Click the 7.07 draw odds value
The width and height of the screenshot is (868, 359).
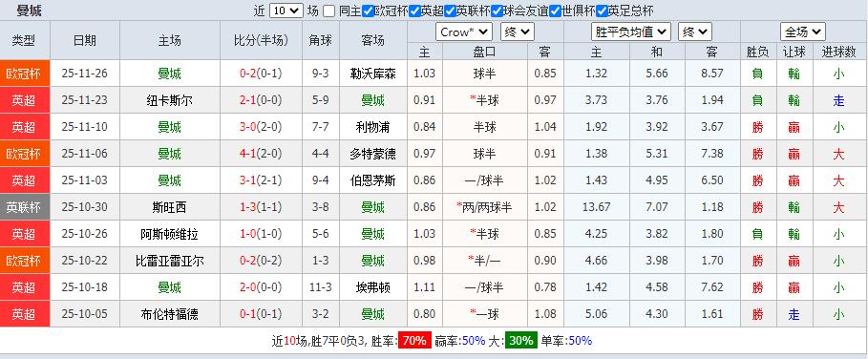(657, 207)
